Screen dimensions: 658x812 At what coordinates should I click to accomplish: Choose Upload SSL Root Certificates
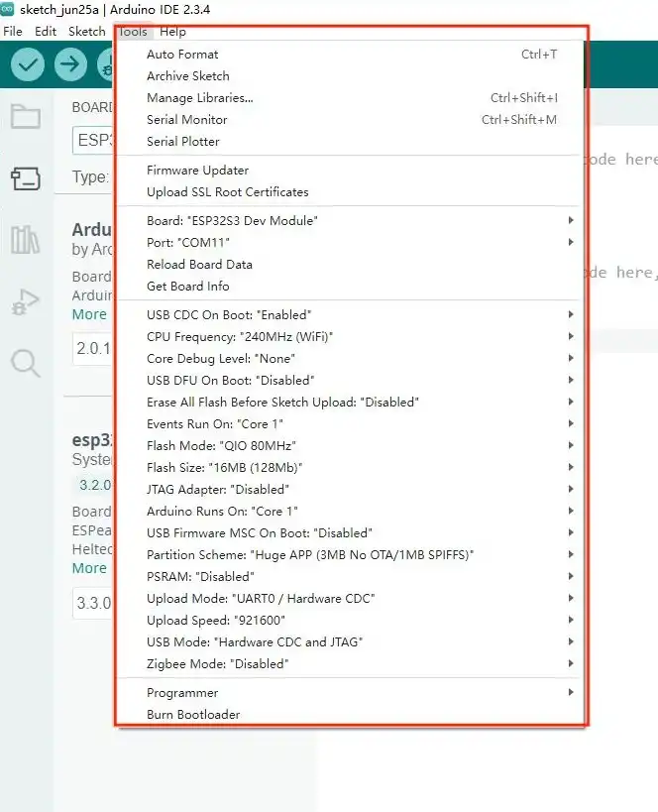[x=350, y=192]
